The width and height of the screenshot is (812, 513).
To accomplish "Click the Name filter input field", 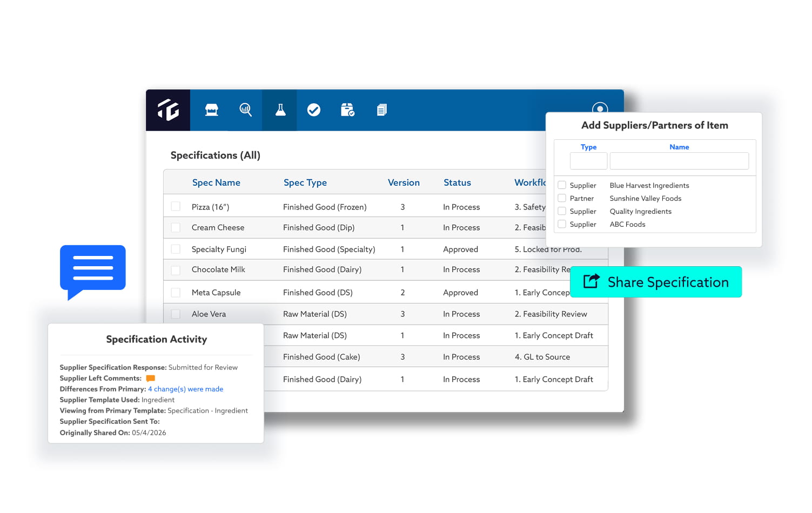I will click(x=679, y=161).
